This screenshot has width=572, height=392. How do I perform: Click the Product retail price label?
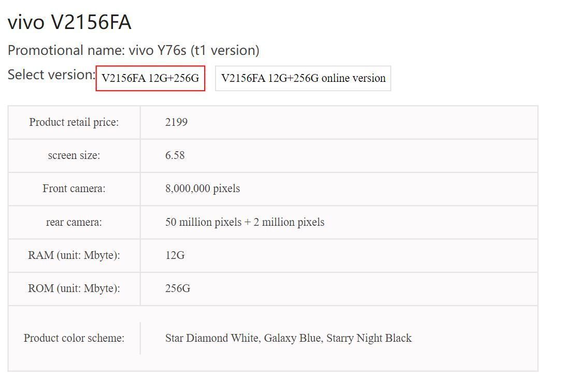pos(74,122)
